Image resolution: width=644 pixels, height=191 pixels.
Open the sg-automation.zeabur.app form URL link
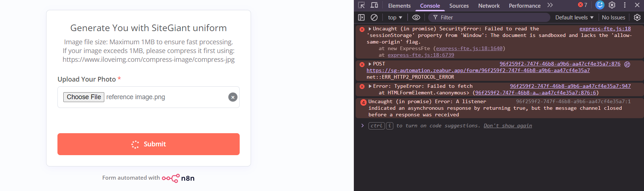click(x=478, y=70)
